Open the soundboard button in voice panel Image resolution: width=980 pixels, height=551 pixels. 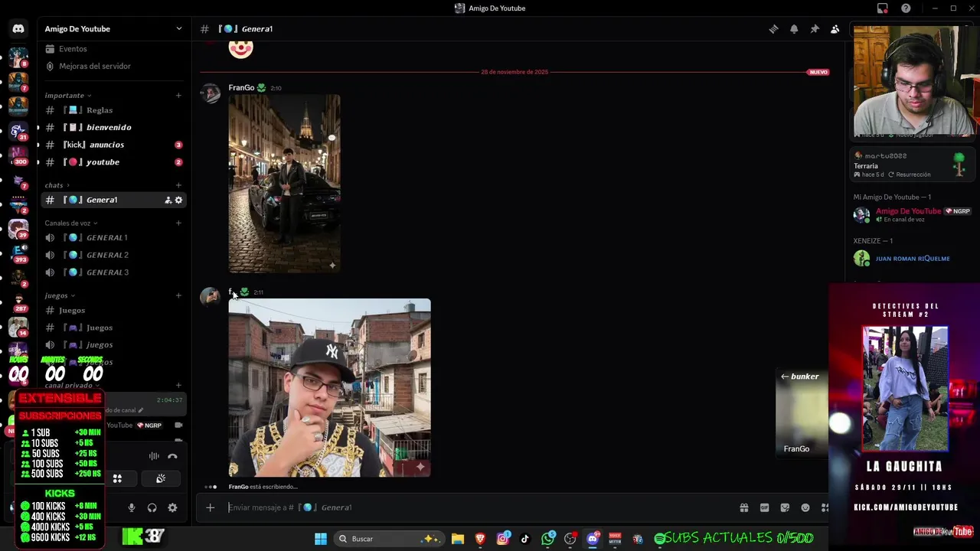pyautogui.click(x=161, y=478)
